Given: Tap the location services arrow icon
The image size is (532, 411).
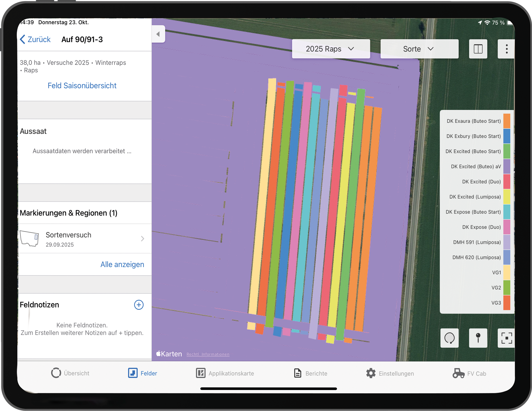Looking at the screenshot, I should pos(480,23).
